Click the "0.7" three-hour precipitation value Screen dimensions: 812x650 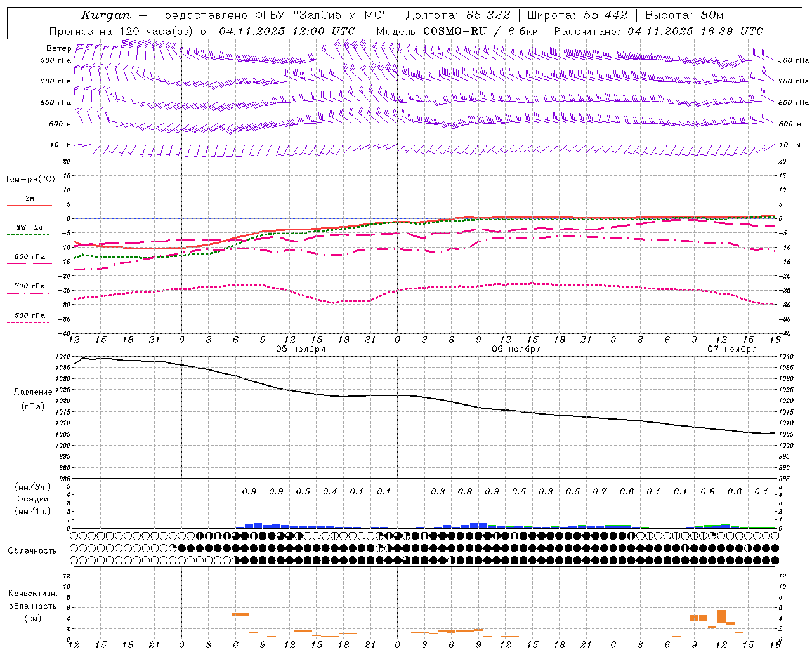(x=599, y=492)
